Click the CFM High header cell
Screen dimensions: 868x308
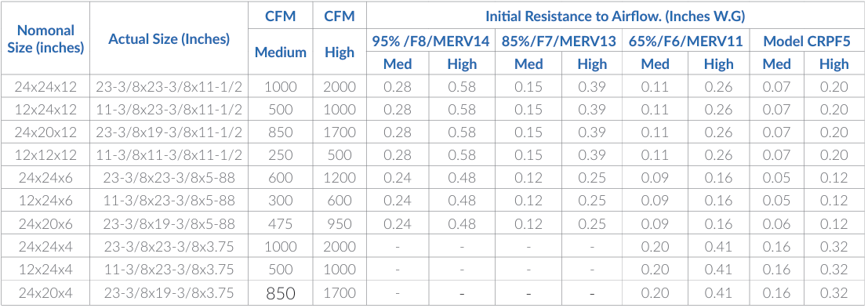coord(340,38)
